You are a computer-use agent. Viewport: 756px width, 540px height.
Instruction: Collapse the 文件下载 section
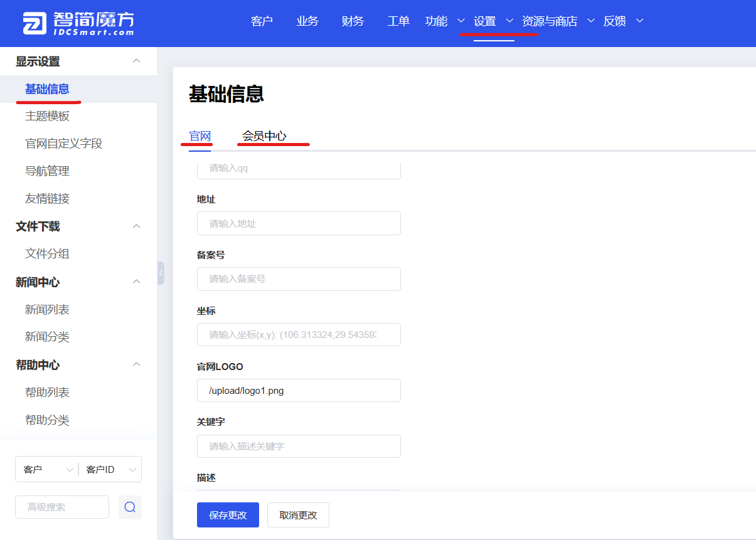136,226
